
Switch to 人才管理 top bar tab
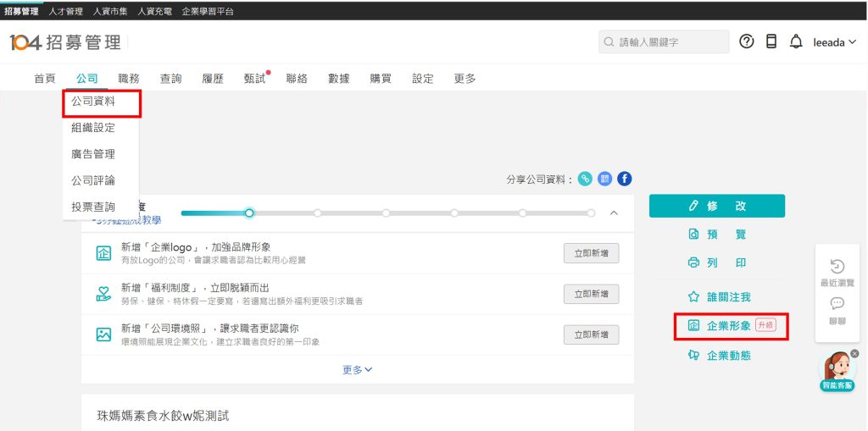coord(65,10)
